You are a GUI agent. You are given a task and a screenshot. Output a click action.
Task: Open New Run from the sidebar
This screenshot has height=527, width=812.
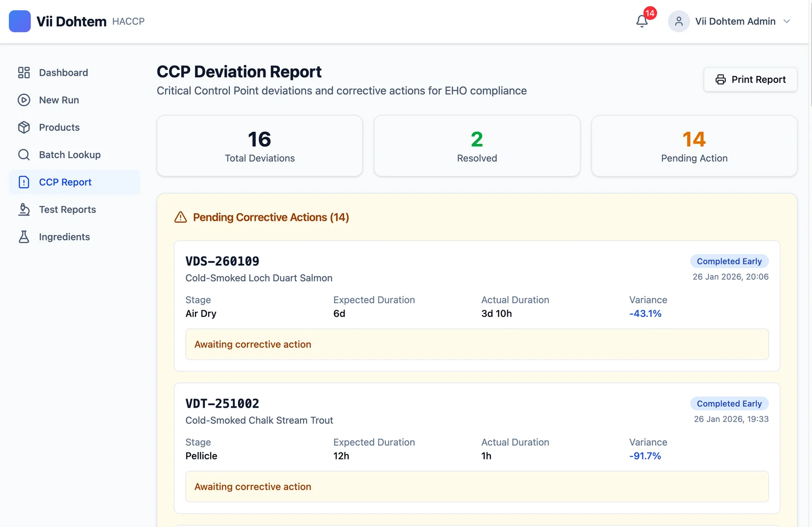point(75,100)
